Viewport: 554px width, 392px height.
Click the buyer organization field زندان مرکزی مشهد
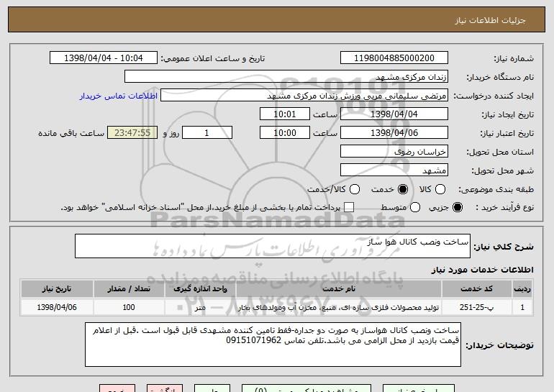point(286,77)
